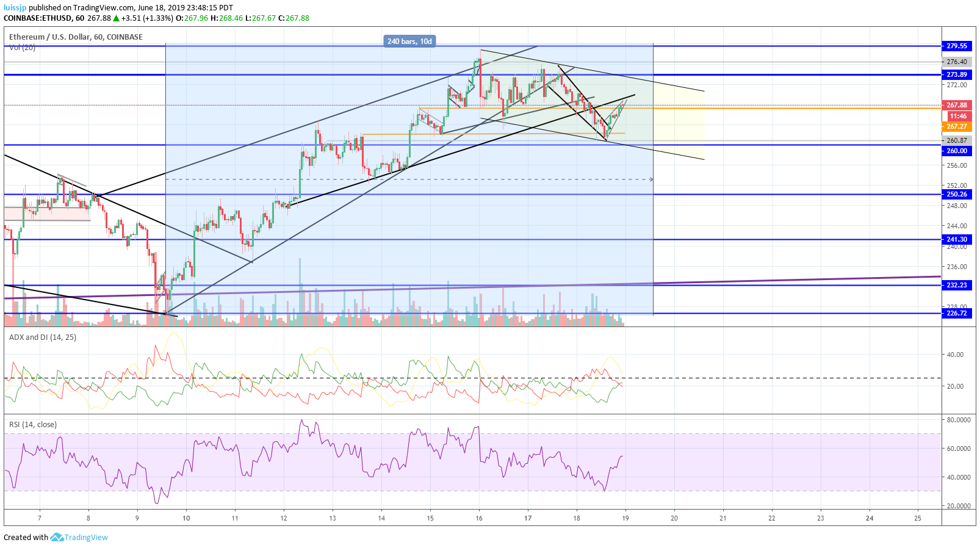Screen dimensions: 980x548
Task: Click the RSI 60.0000 scale value
Action: point(959,449)
